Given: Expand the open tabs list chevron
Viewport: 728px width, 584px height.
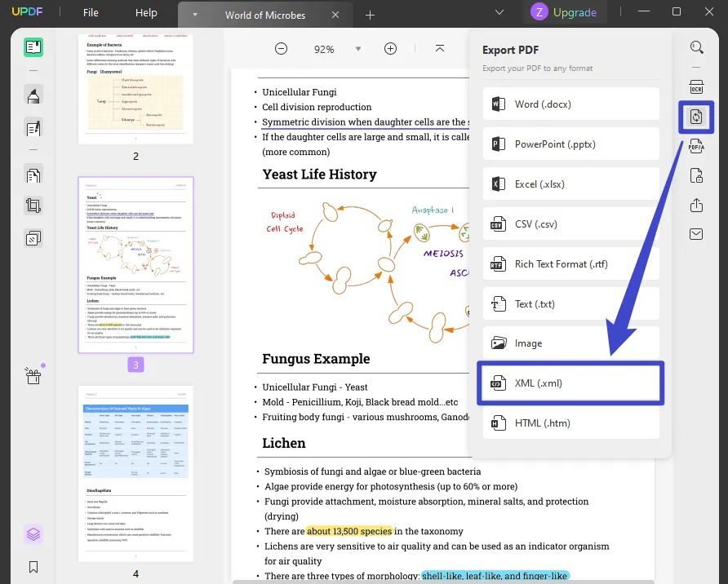Looking at the screenshot, I should pyautogui.click(x=499, y=14).
